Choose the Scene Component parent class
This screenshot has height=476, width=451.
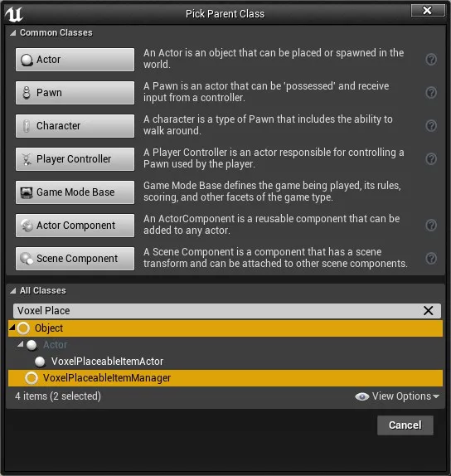[x=75, y=259]
